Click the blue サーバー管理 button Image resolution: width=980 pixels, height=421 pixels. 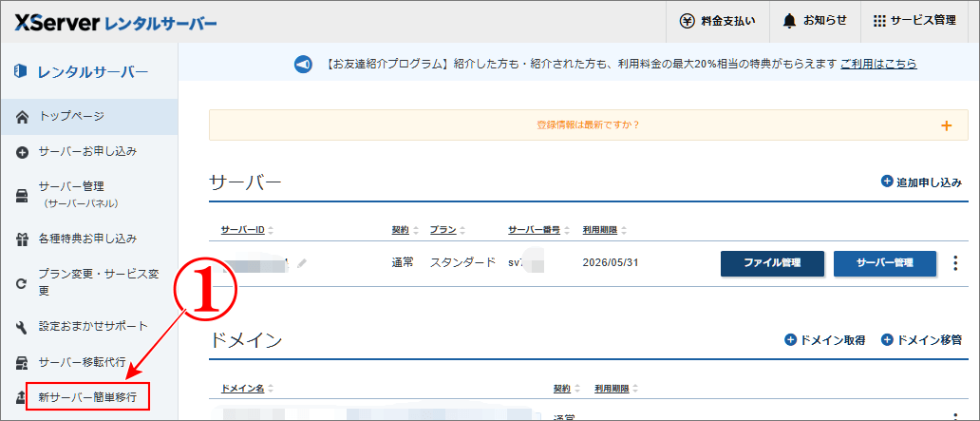click(884, 263)
